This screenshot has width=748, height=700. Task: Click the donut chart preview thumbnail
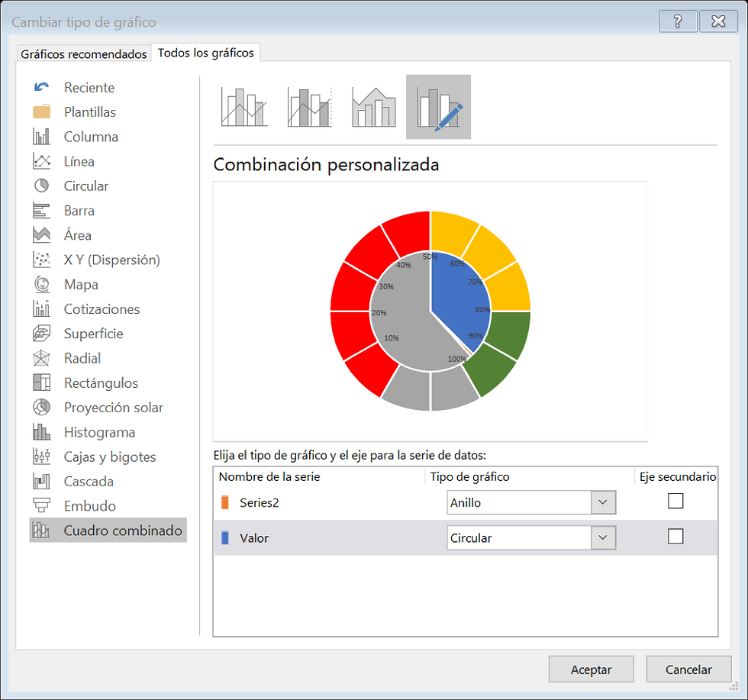pos(430,311)
